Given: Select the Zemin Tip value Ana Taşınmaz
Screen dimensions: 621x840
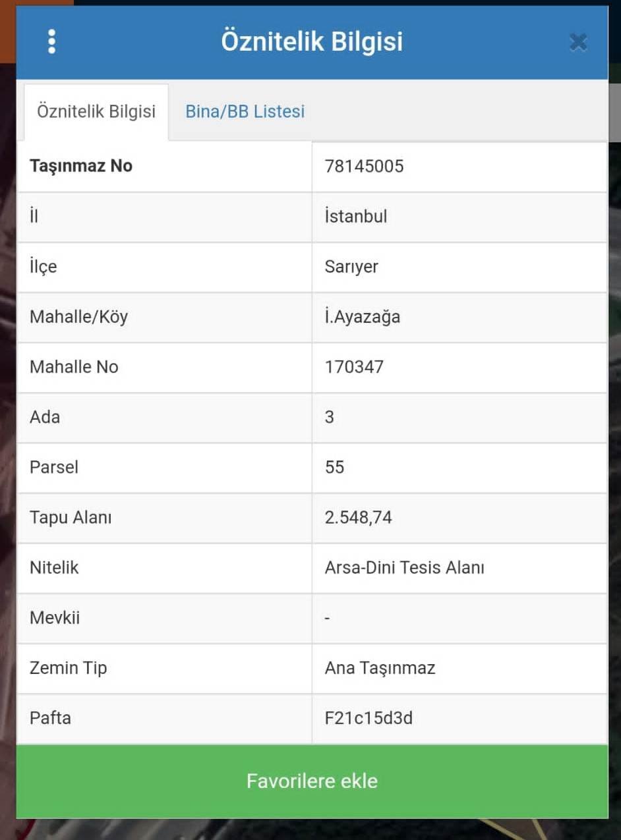Looking at the screenshot, I should click(380, 668).
